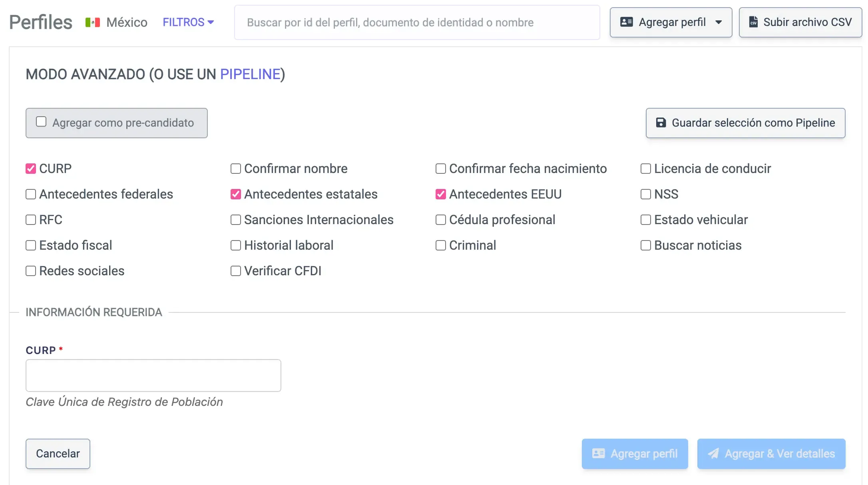Click the ID card icon on Agregar perfil
Viewport: 868px width, 485px height.
pos(627,22)
